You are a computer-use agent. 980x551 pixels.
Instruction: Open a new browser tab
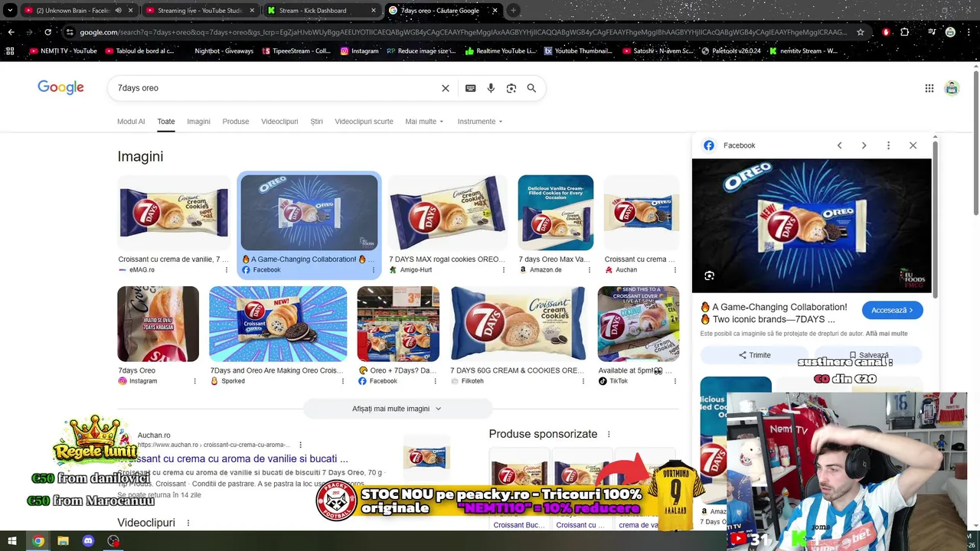[513, 11]
